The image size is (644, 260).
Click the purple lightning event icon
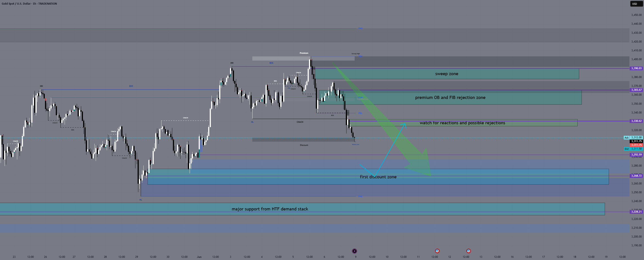click(x=354, y=251)
